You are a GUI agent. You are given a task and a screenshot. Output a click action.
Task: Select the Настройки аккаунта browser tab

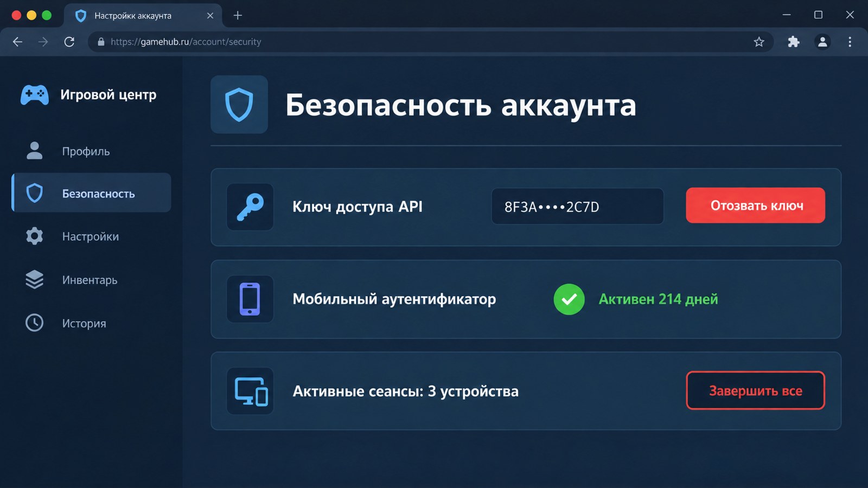pos(144,16)
